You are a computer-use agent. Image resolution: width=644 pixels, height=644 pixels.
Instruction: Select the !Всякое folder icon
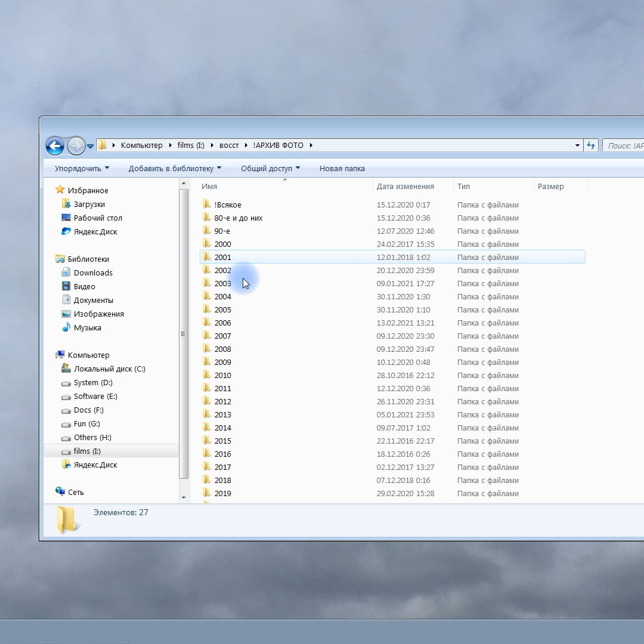pyautogui.click(x=207, y=204)
